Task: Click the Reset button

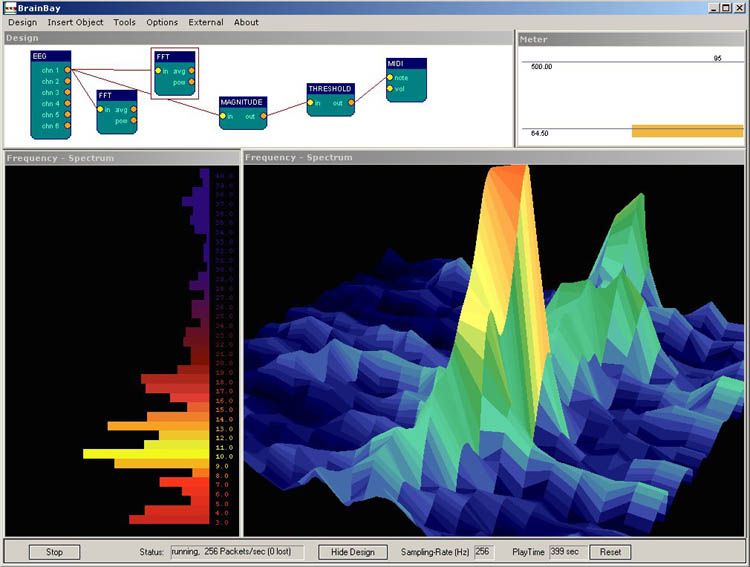Action: (x=610, y=552)
